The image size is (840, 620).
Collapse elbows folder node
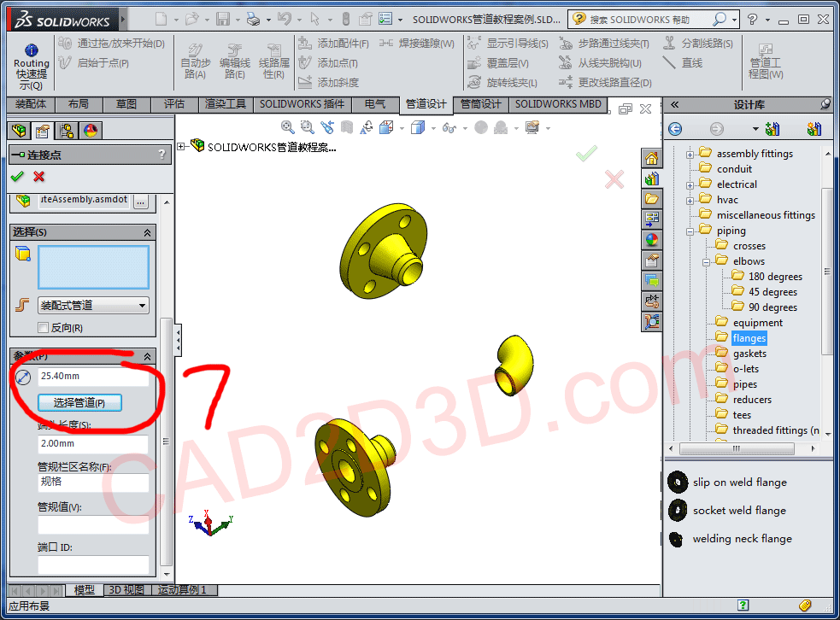point(706,262)
